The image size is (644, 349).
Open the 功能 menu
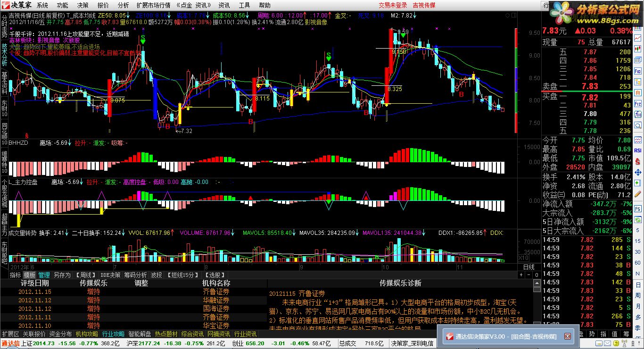point(62,5)
